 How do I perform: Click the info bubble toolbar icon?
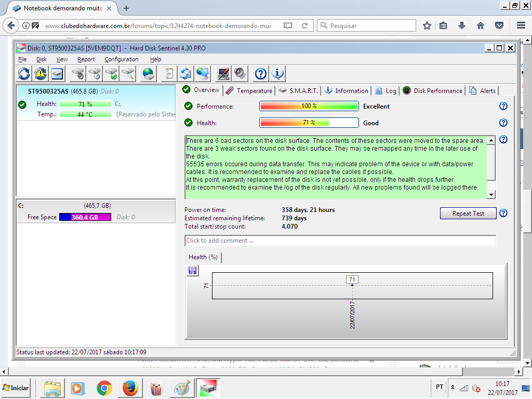pos(277,74)
